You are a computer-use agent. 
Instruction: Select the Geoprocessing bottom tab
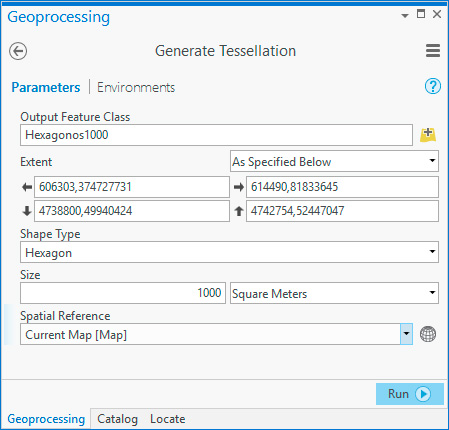coord(46,419)
